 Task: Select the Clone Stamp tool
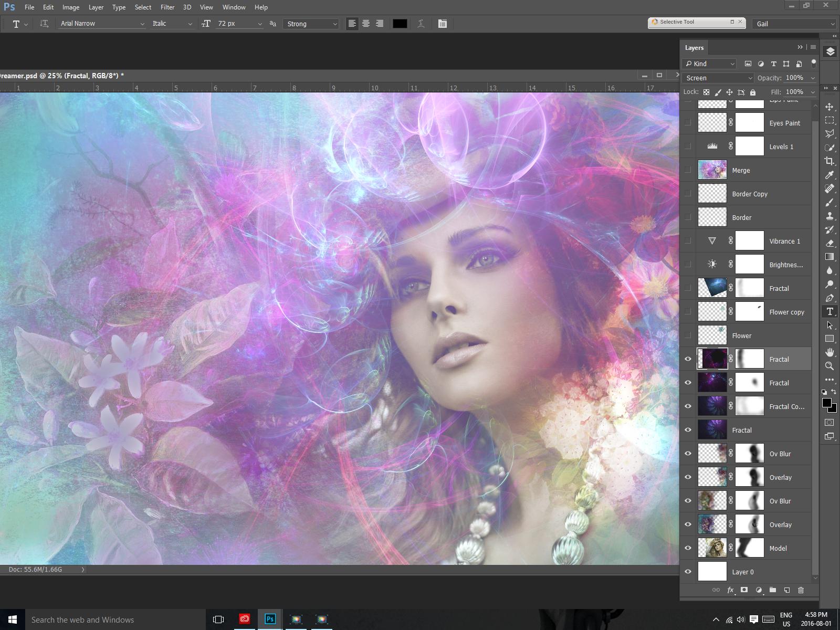pyautogui.click(x=830, y=216)
